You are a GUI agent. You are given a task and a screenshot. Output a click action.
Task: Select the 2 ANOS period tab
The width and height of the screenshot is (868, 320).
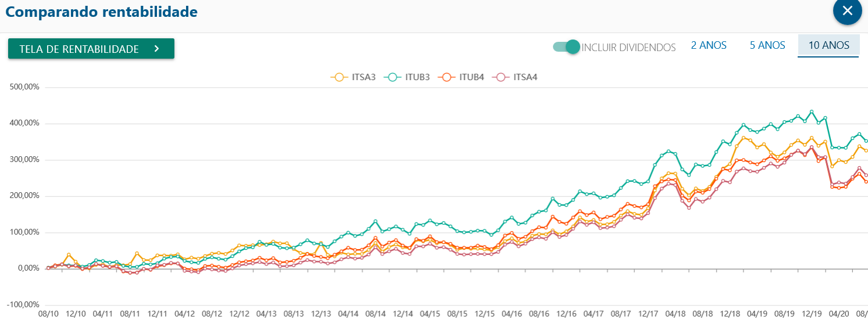pyautogui.click(x=709, y=45)
